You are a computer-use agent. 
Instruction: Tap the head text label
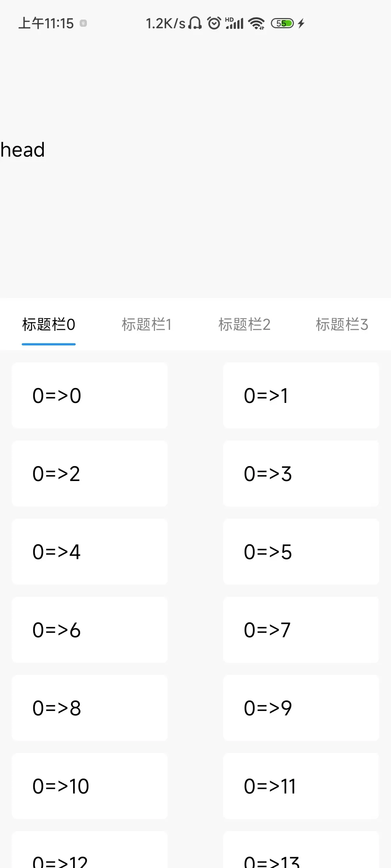click(22, 150)
